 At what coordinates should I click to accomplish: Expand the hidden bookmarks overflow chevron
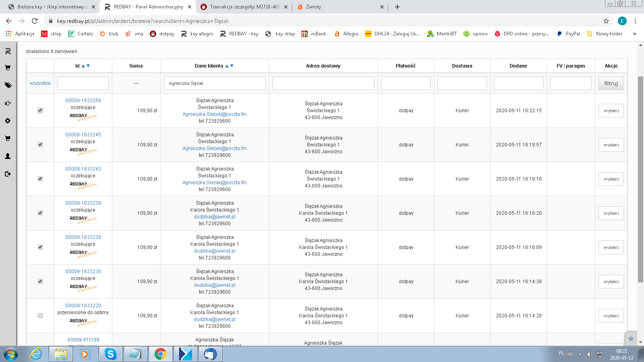point(634,34)
